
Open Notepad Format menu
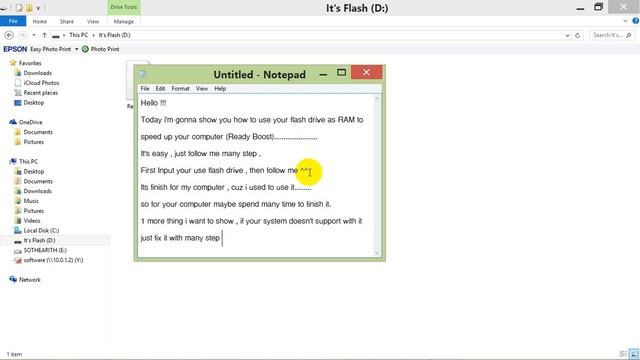[x=180, y=89]
